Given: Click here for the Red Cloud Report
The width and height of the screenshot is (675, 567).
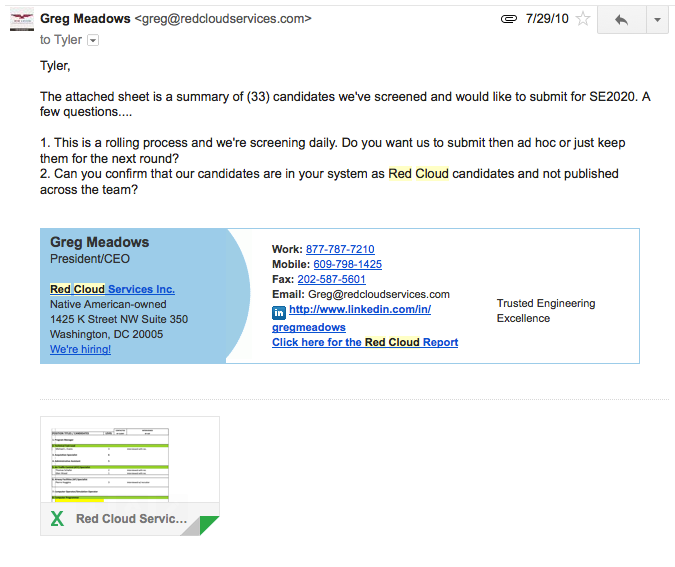Looking at the screenshot, I should (365, 342).
